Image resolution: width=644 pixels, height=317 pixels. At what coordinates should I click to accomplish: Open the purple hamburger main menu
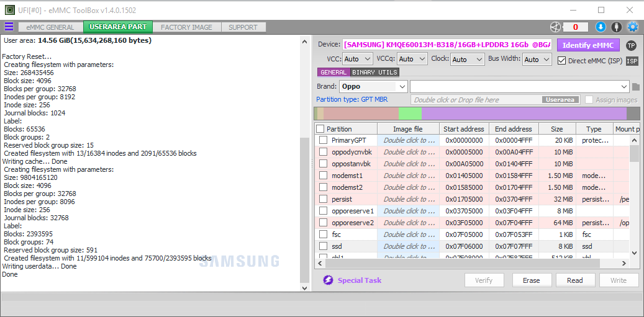(9, 27)
